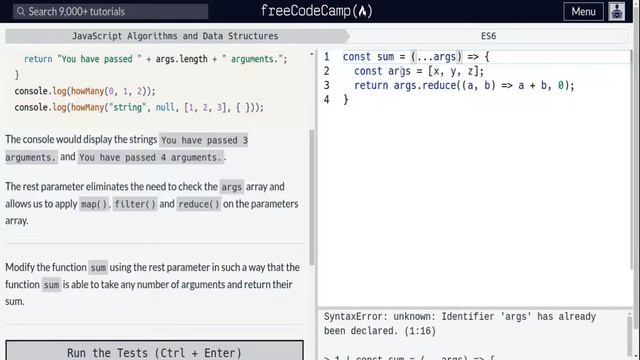Click the console output scrollbar
Viewport: 640px width, 360px height.
coord(630,336)
